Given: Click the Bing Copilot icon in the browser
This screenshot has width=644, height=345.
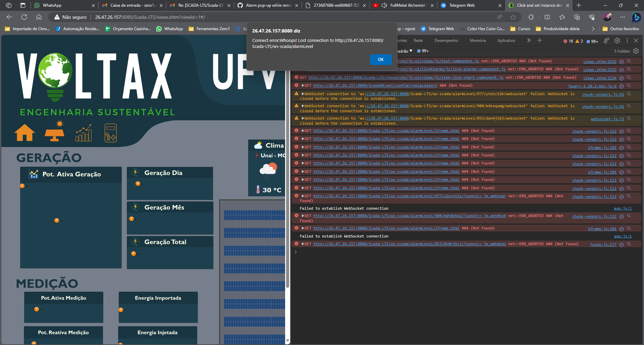Looking at the screenshot, I should pyautogui.click(x=636, y=17).
